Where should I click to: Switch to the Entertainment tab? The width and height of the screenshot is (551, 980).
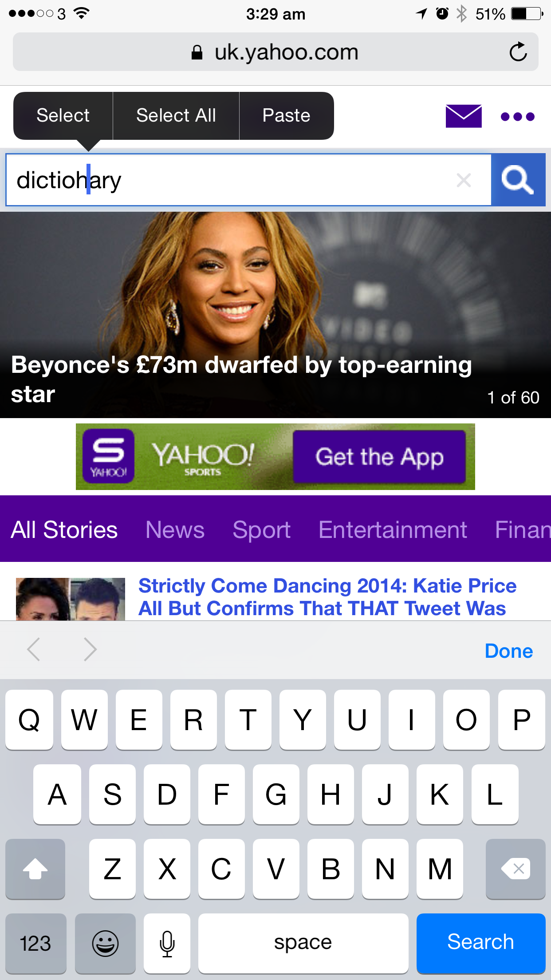(x=393, y=530)
